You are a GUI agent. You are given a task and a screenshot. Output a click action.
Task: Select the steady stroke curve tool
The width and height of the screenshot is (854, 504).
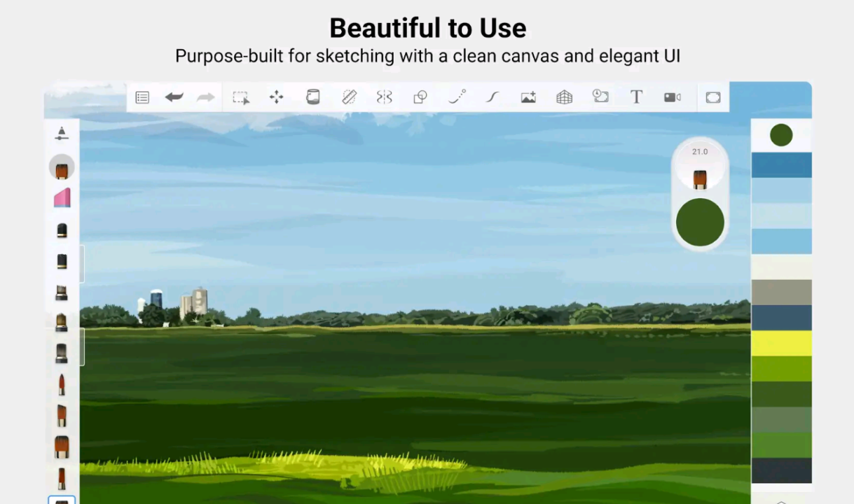coord(493,97)
